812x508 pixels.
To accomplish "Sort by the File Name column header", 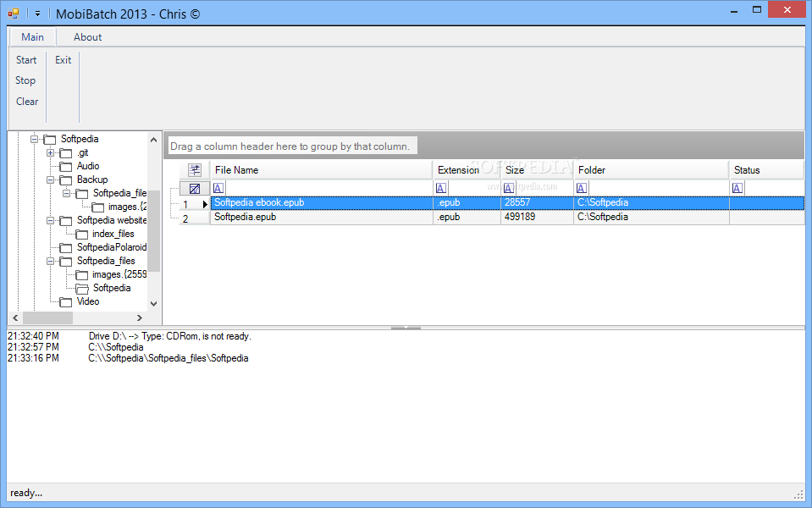I will coord(321,170).
